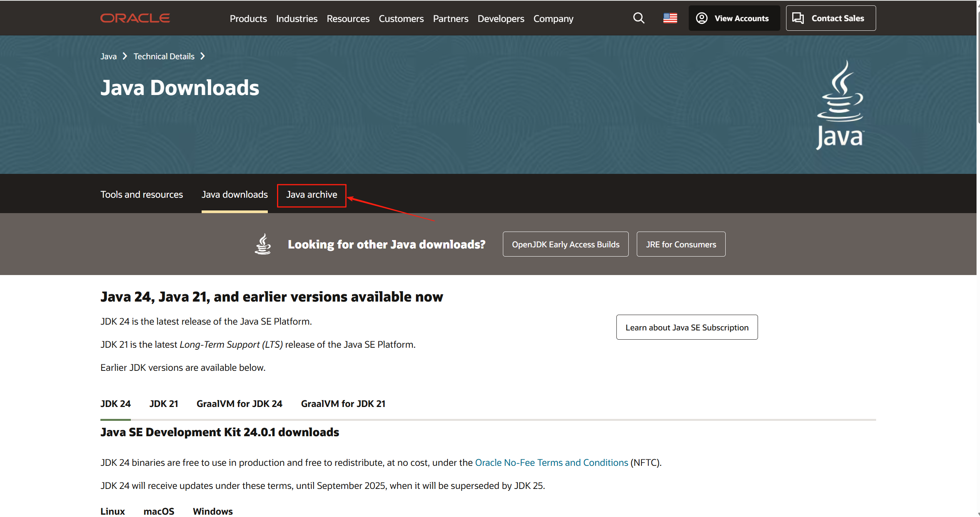Open the Company menu

point(553,18)
